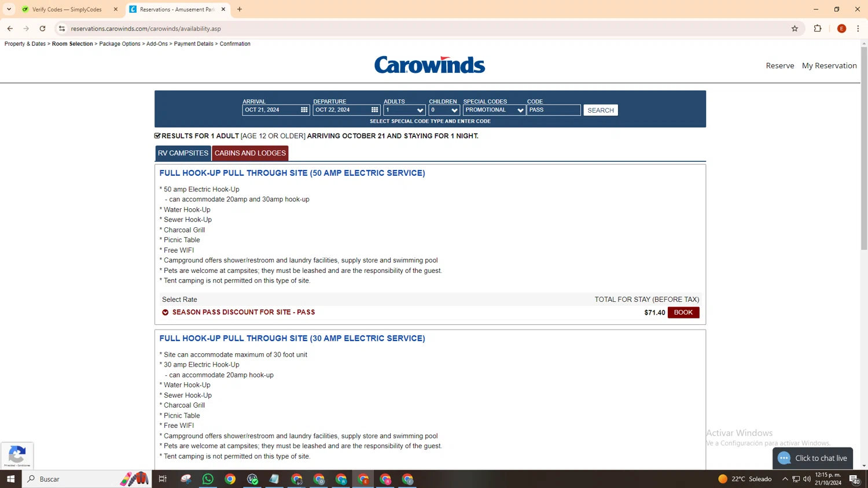Click the reCAPTCHA badge
This screenshot has width=868, height=488.
17,456
